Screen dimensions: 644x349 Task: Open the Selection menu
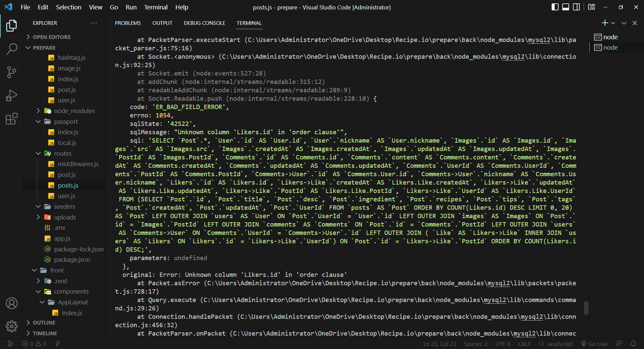pyautogui.click(x=68, y=7)
